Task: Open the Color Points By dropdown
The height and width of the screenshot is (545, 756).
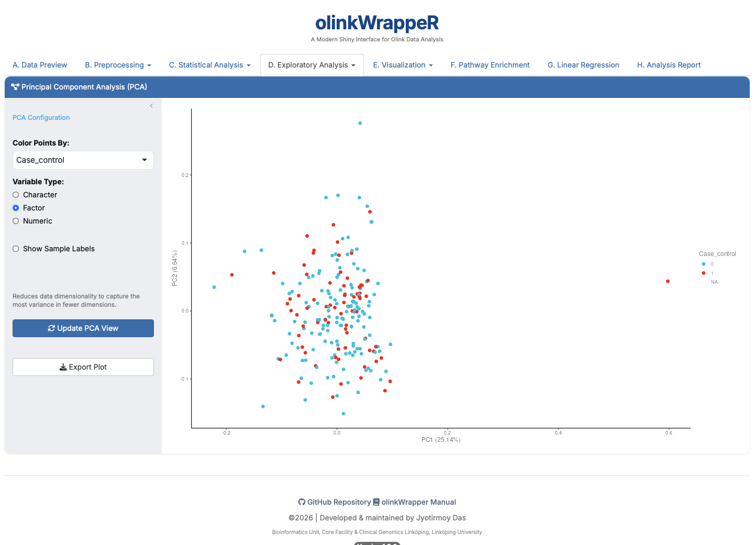Action: point(83,160)
